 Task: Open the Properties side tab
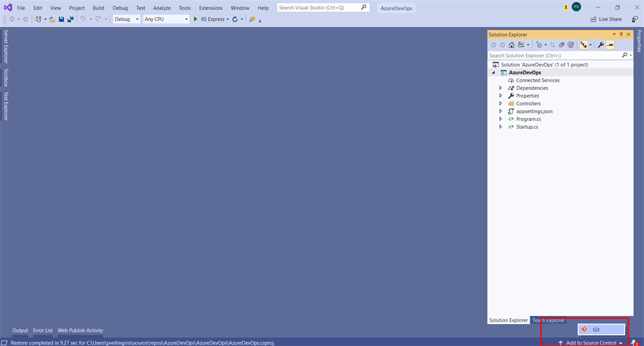coord(639,41)
